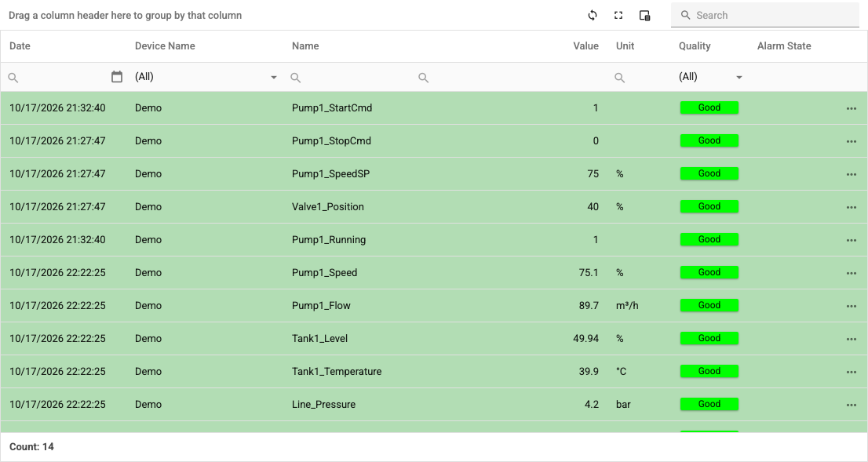Click the bar unit cell
868x462 pixels.
coord(623,405)
